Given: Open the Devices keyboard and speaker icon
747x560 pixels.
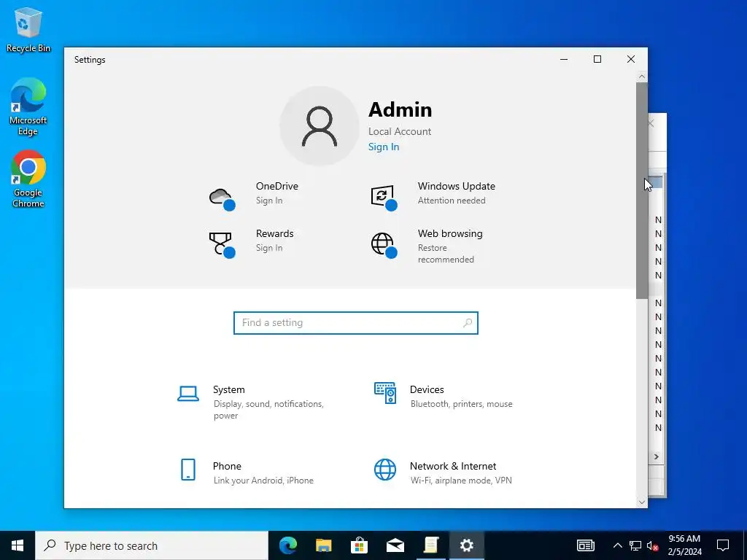Looking at the screenshot, I should coord(385,393).
